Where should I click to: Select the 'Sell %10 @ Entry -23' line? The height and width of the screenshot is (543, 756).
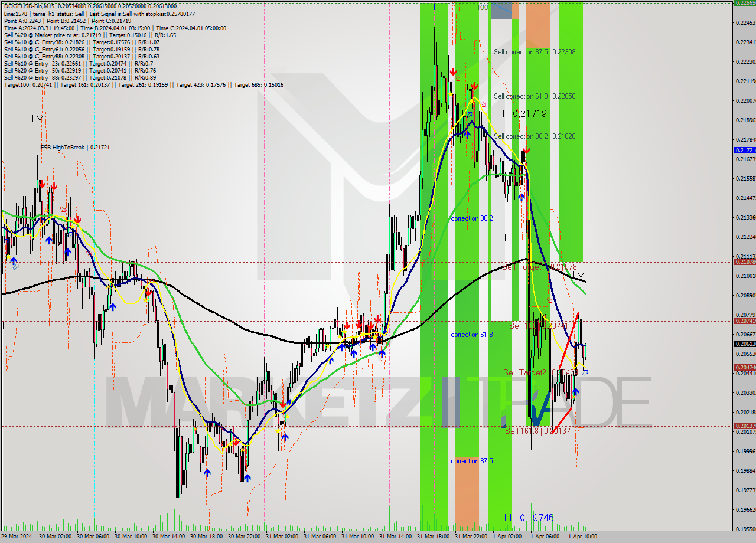(79, 63)
